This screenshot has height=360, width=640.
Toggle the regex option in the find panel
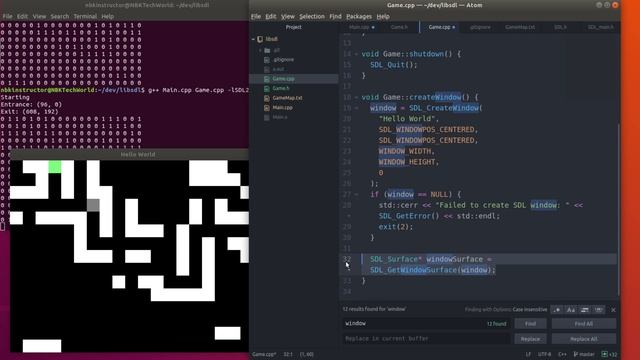pos(557,310)
